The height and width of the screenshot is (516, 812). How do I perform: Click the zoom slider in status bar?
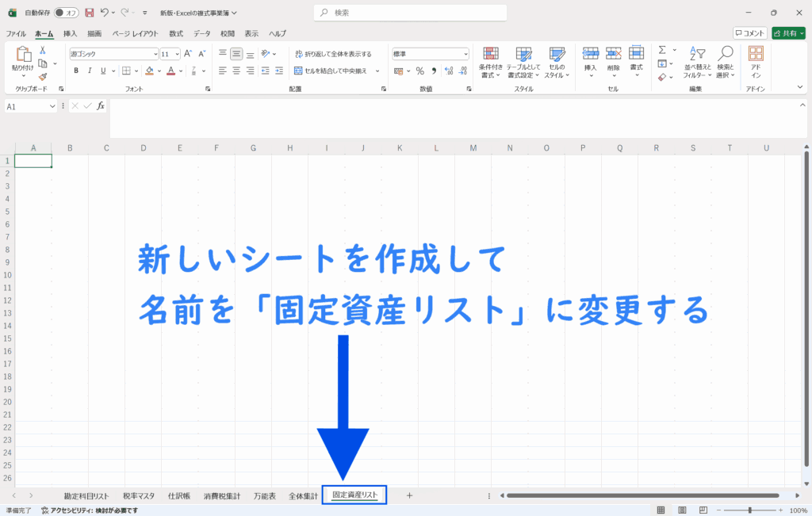(x=749, y=510)
